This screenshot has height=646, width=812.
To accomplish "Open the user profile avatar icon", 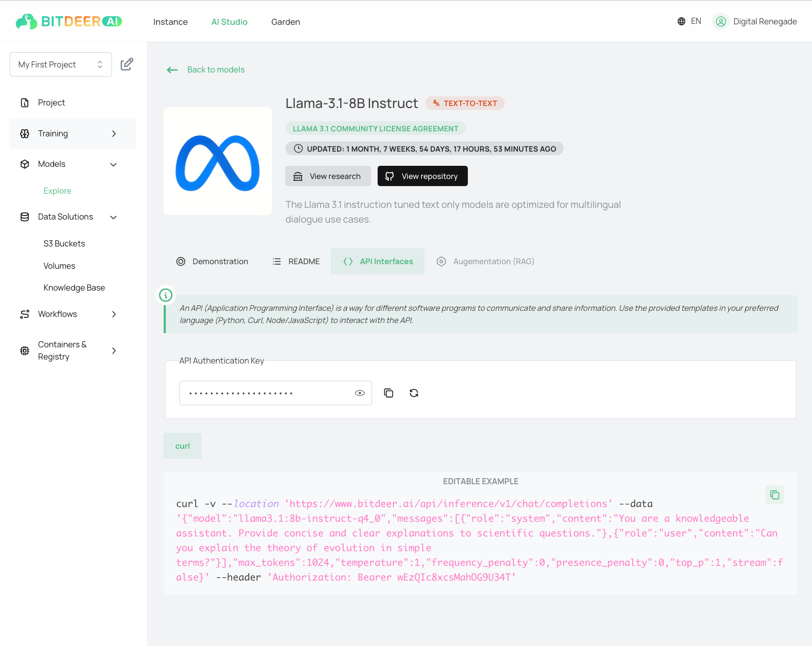I will pos(721,21).
